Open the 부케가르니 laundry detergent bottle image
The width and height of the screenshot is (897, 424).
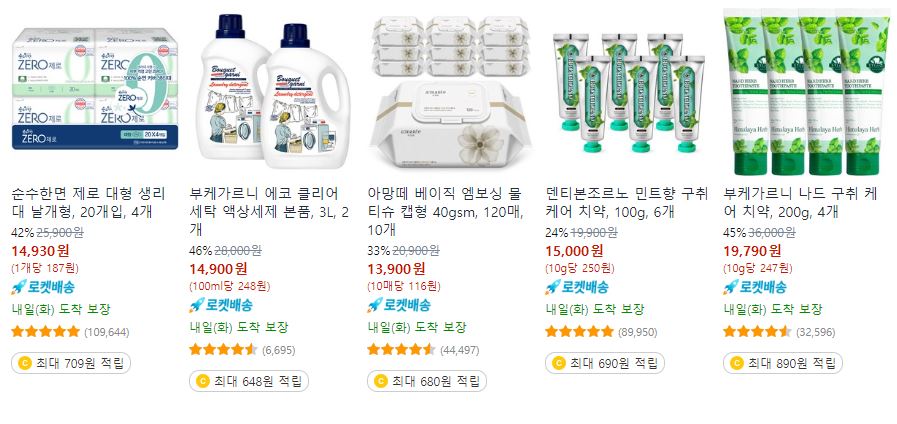coord(273,92)
